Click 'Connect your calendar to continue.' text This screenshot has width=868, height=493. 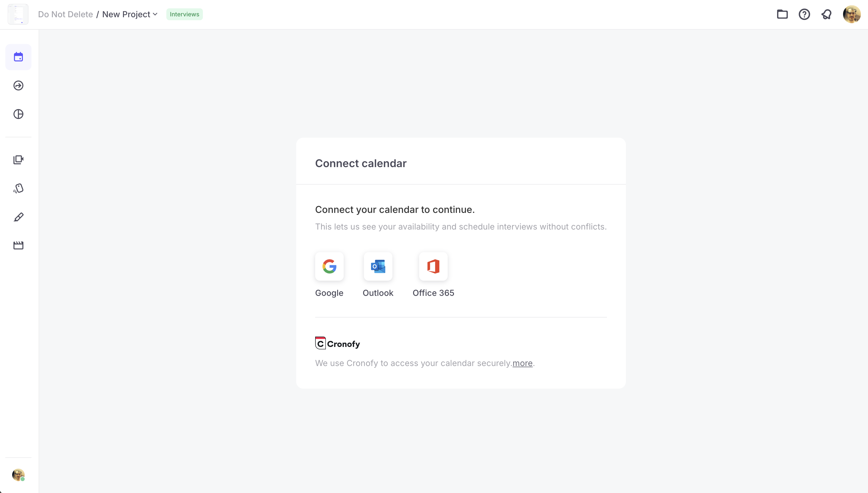click(x=395, y=210)
